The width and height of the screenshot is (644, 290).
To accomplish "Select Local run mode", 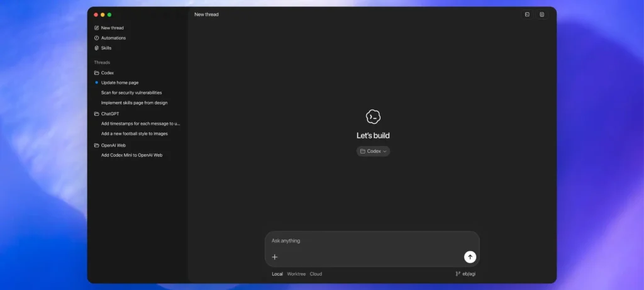I will click(x=277, y=274).
